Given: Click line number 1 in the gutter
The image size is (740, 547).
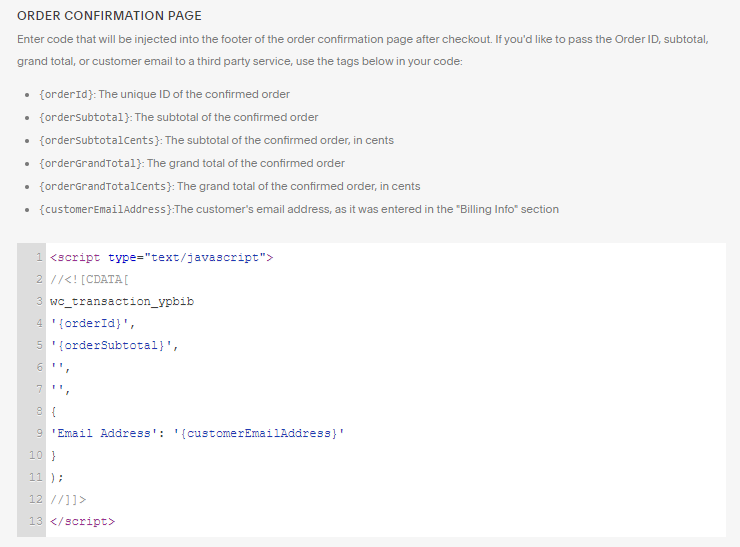Looking at the screenshot, I should point(39,257).
